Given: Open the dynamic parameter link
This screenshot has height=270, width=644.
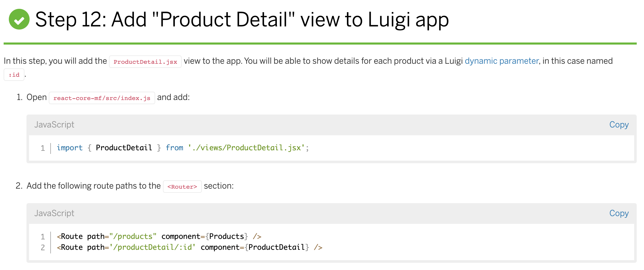Looking at the screenshot, I should tap(501, 61).
